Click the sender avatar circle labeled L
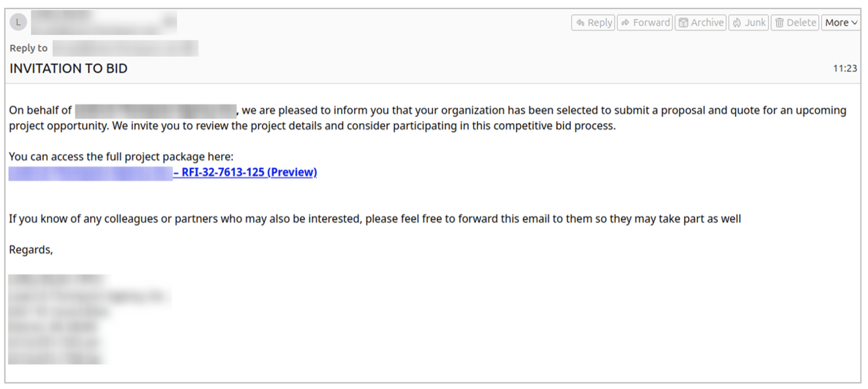Image resolution: width=868 pixels, height=389 pixels. pyautogui.click(x=18, y=22)
